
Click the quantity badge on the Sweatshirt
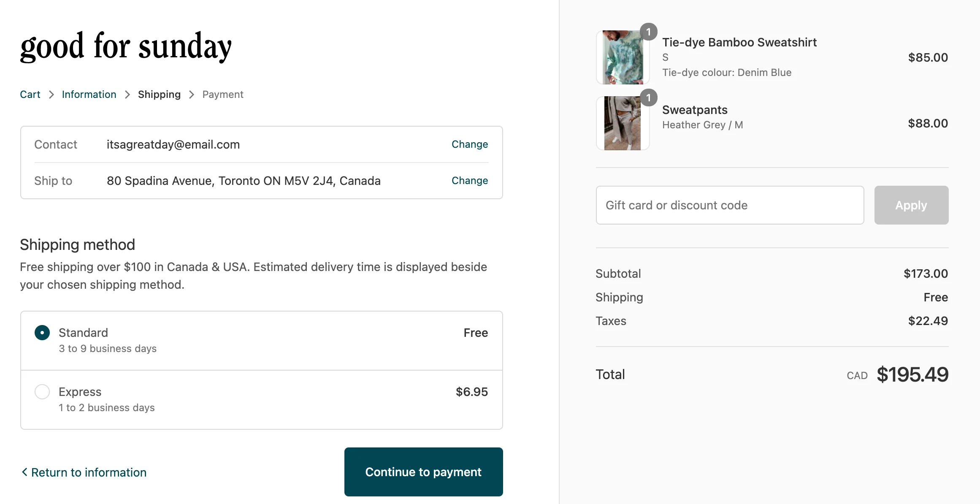[x=649, y=32]
